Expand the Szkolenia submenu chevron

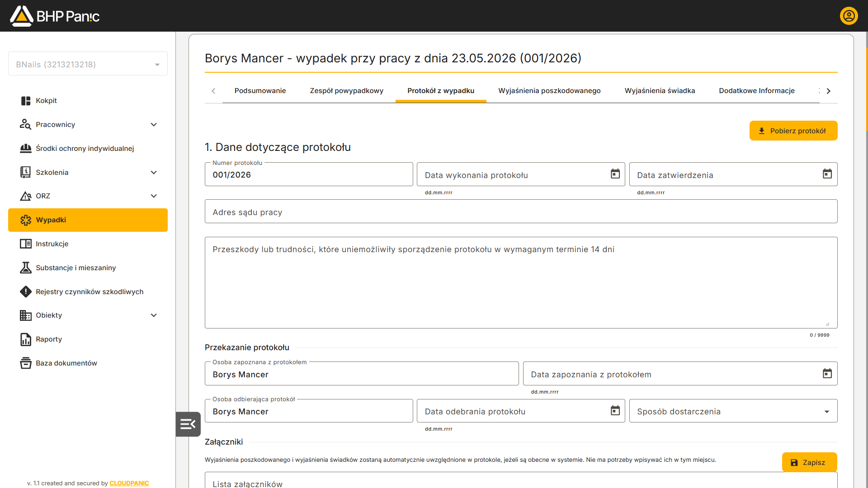[x=154, y=173]
